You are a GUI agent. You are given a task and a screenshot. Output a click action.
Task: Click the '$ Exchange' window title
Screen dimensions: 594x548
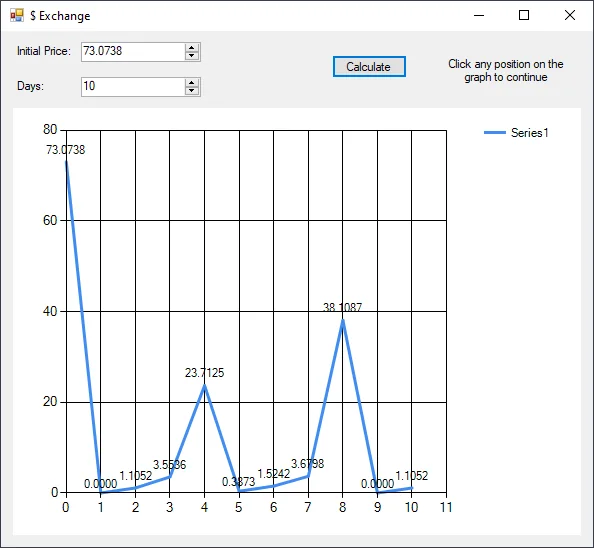pos(60,16)
